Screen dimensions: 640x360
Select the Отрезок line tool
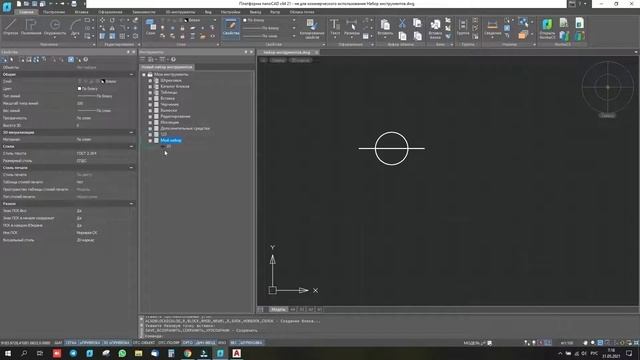[11, 27]
